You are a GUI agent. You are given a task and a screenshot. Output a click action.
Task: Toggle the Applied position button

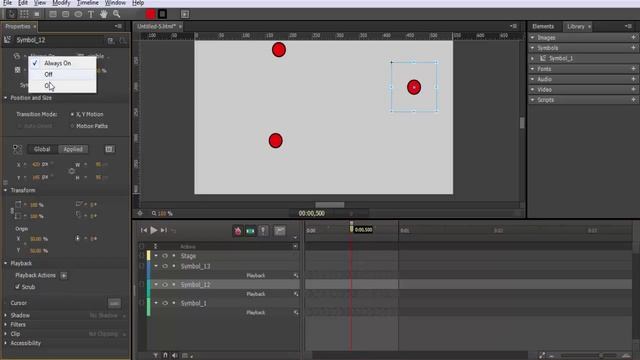pyautogui.click(x=73, y=149)
